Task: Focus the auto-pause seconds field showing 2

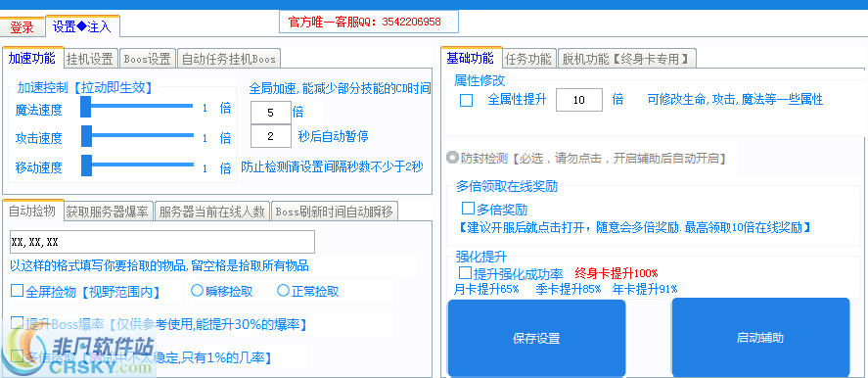Action: tap(271, 136)
